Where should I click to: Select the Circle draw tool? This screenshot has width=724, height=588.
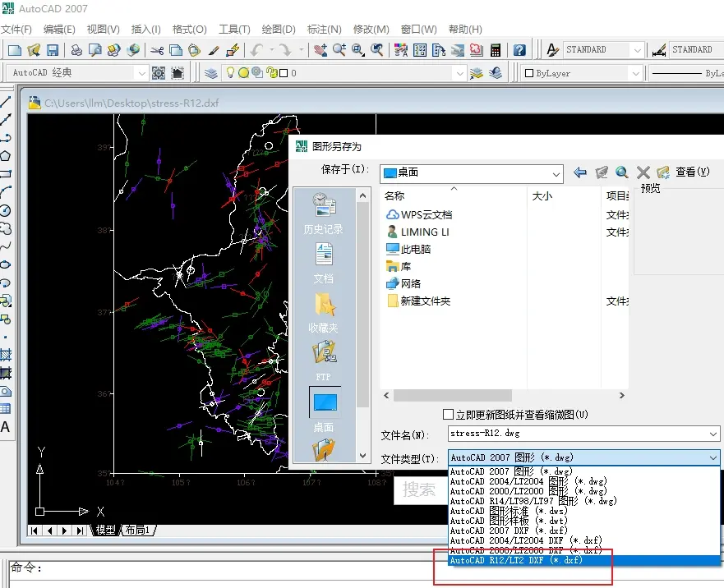point(6,210)
